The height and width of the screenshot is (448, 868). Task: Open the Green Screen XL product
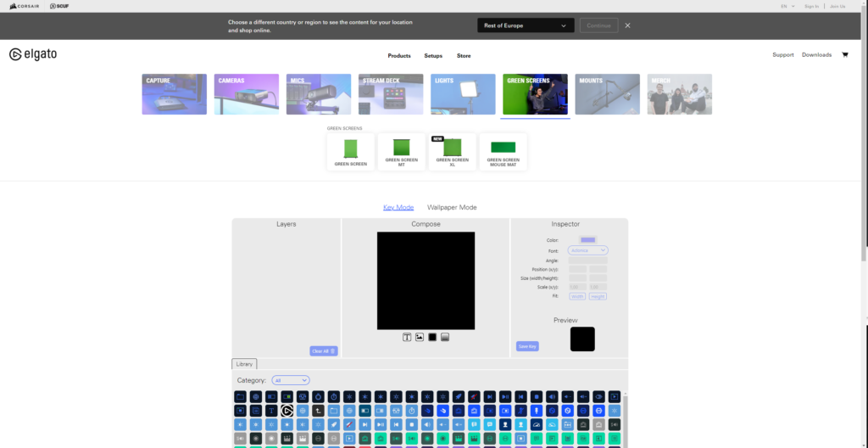pos(453,152)
